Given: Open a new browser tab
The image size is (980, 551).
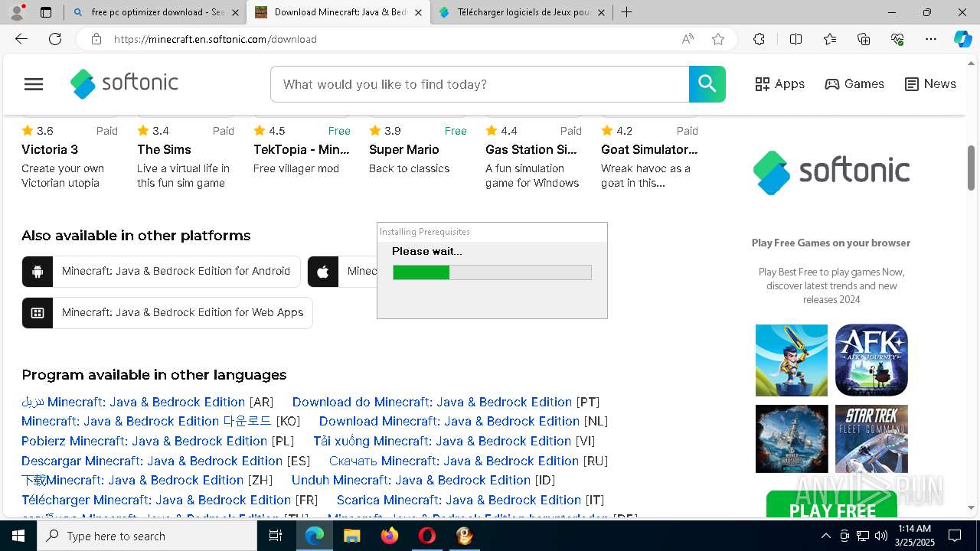Looking at the screenshot, I should (x=626, y=12).
